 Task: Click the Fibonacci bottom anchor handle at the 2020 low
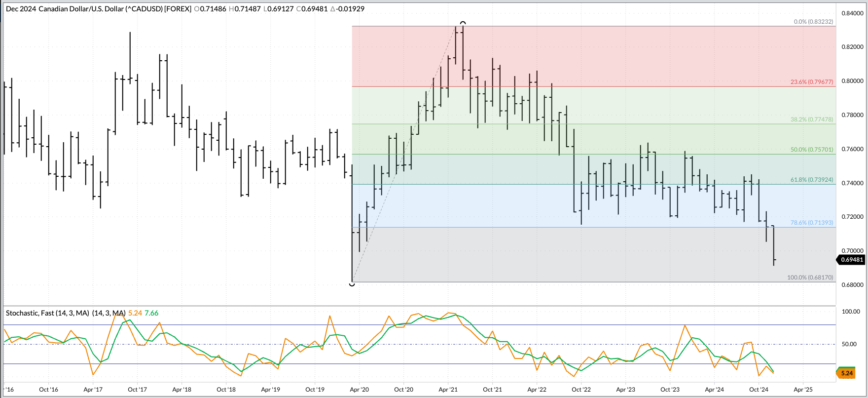coord(352,284)
